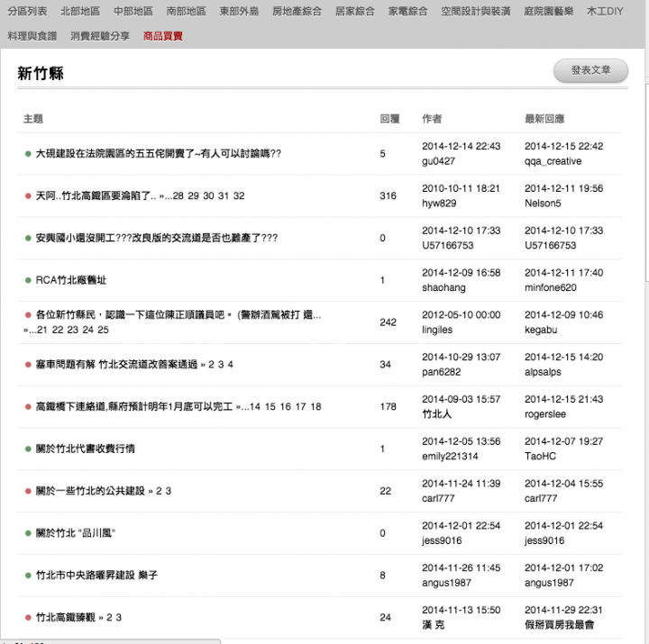Go to page 25 of 陳正順議員 thread
This screenshot has width=649, height=644.
[x=103, y=330]
